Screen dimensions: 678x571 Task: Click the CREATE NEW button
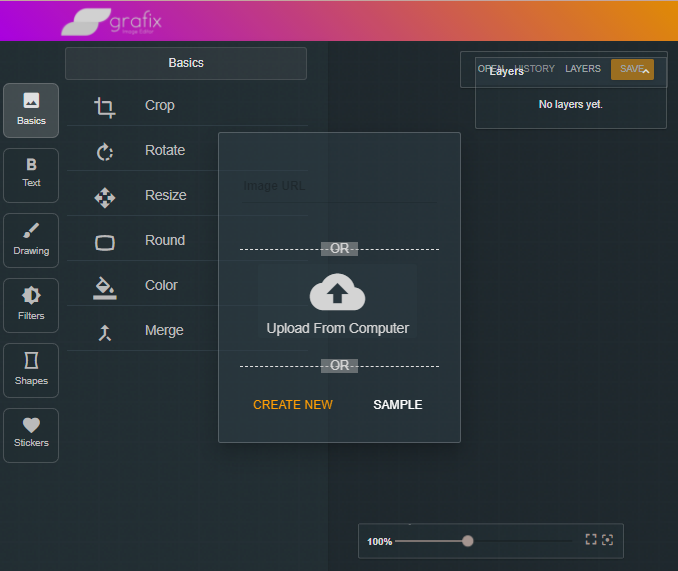tap(293, 405)
